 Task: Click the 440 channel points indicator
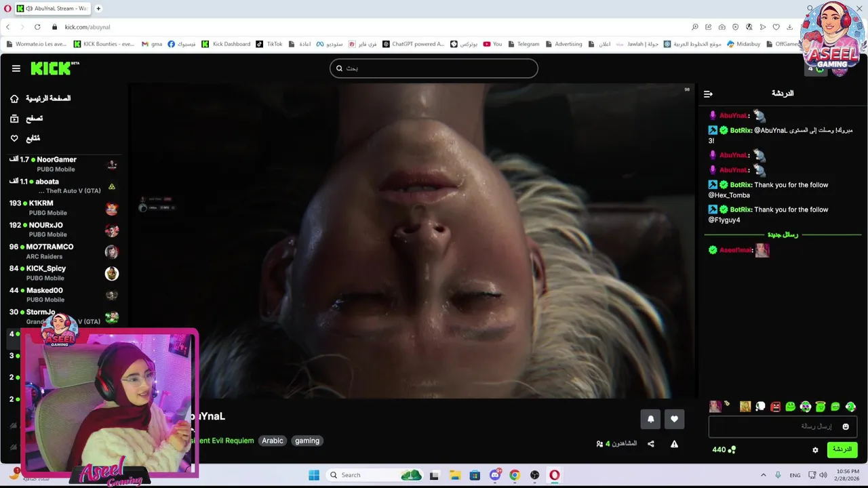[x=724, y=449]
